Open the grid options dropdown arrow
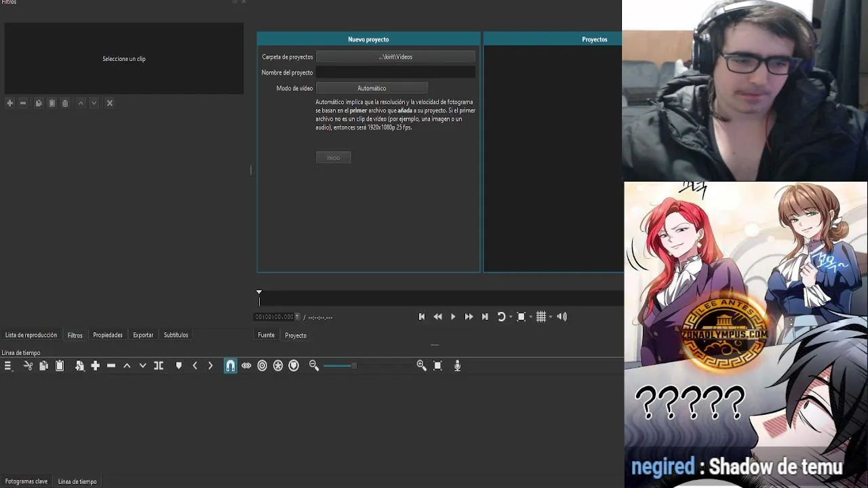The width and height of the screenshot is (868, 488). coord(551,317)
